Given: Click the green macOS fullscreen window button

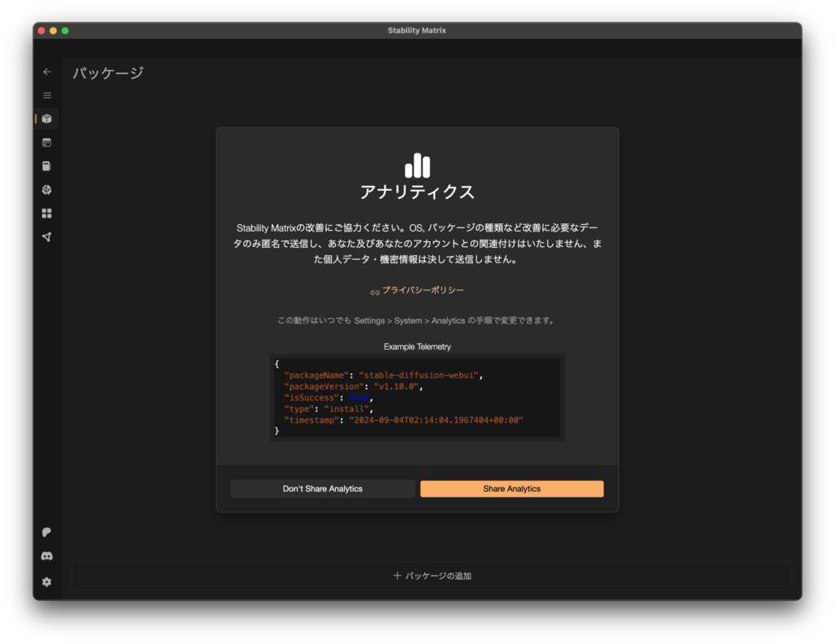Looking at the screenshot, I should [x=65, y=30].
